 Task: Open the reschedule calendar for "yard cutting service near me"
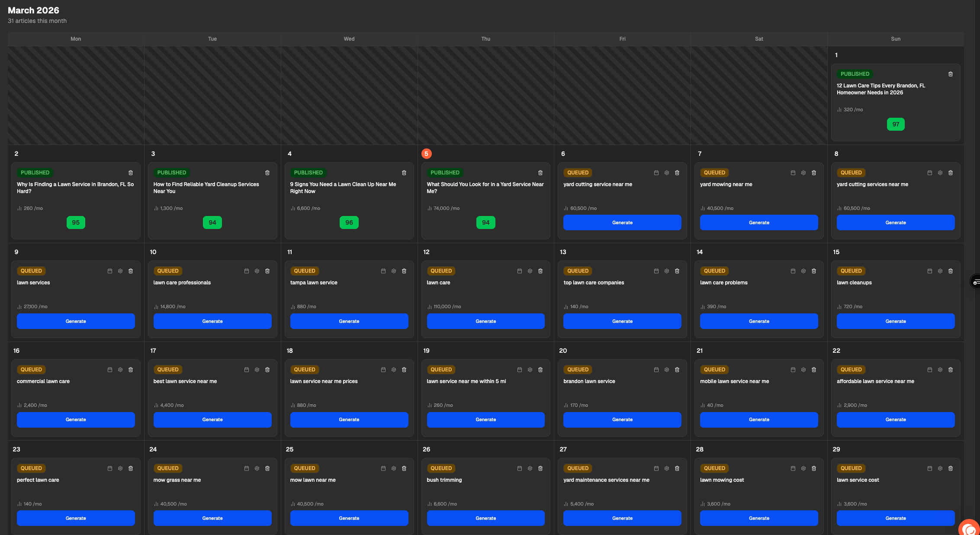click(656, 172)
